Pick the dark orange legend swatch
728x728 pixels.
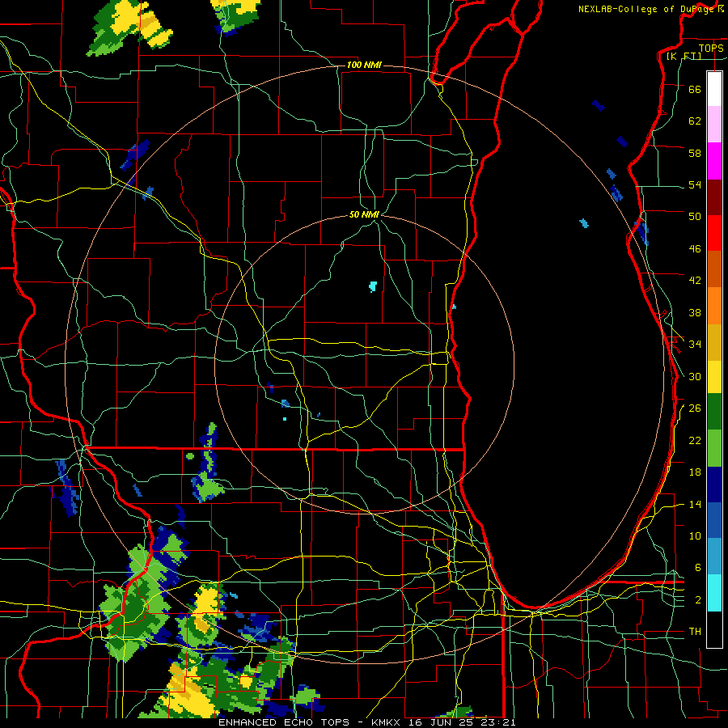[x=714, y=269]
